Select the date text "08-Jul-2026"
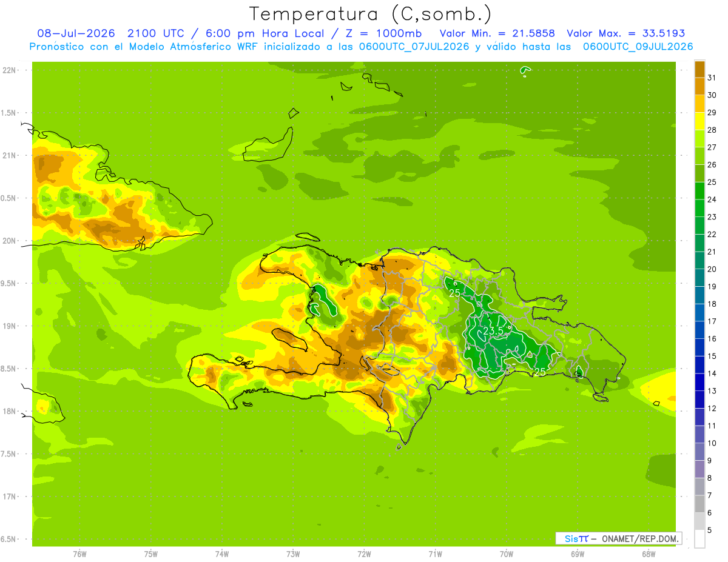The image size is (728, 562). (76, 33)
